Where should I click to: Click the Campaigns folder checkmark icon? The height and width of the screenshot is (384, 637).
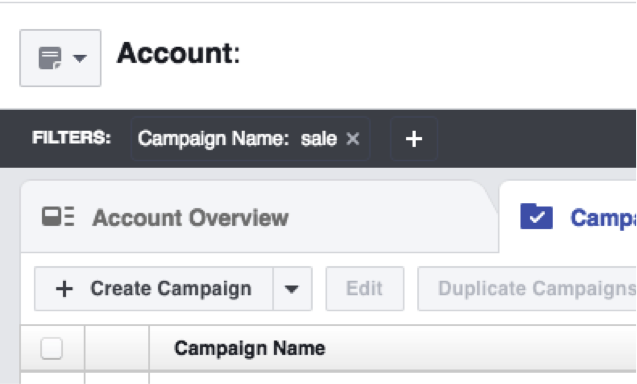tap(536, 216)
